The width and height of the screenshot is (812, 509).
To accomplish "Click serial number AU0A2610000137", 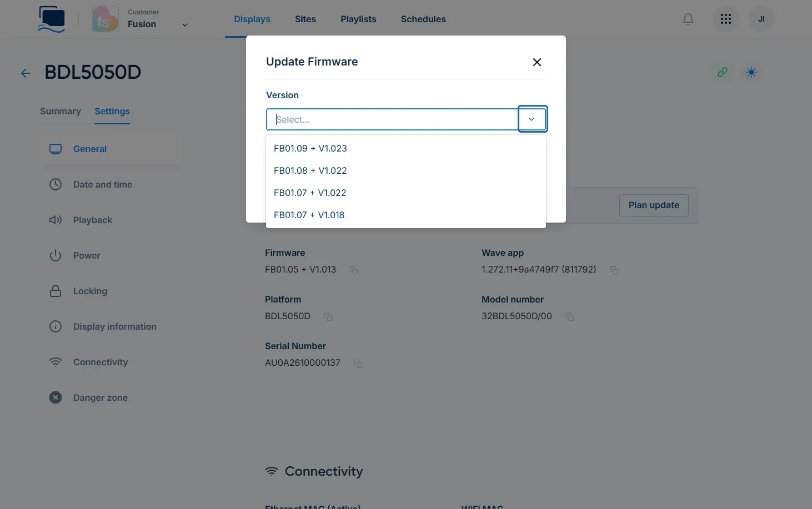I will pos(303,363).
